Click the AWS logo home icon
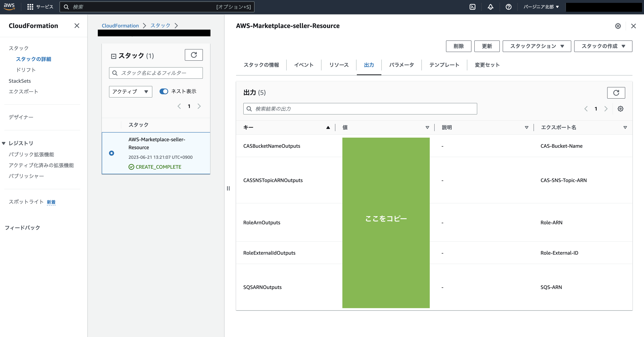The height and width of the screenshot is (337, 644). coord(9,7)
